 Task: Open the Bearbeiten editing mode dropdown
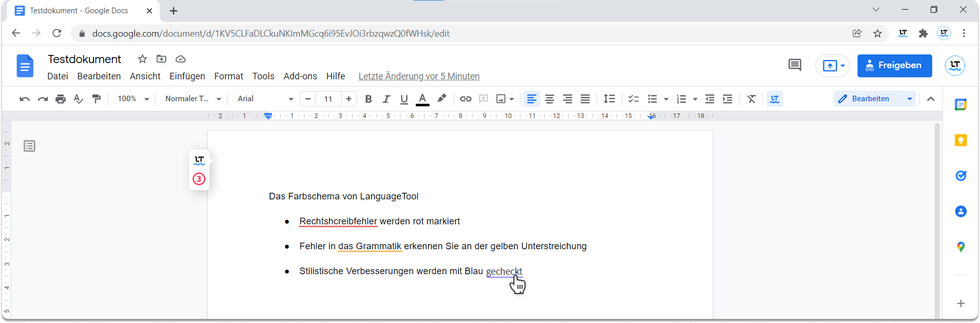(875, 99)
